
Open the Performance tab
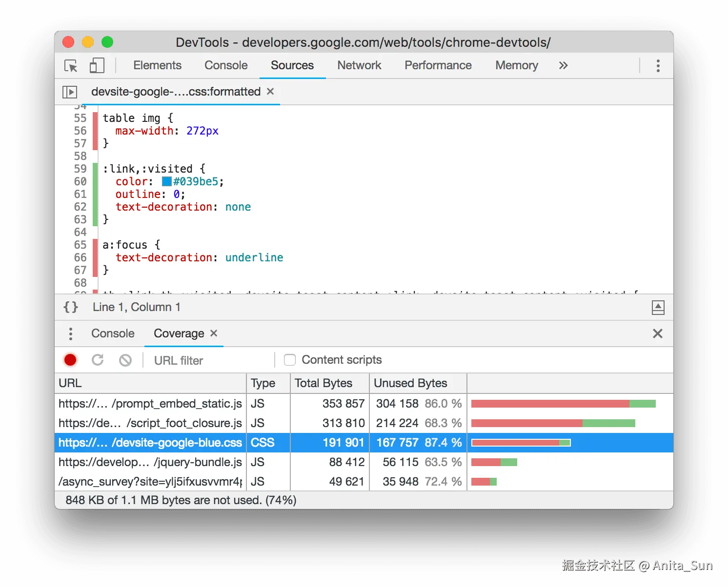(438, 65)
